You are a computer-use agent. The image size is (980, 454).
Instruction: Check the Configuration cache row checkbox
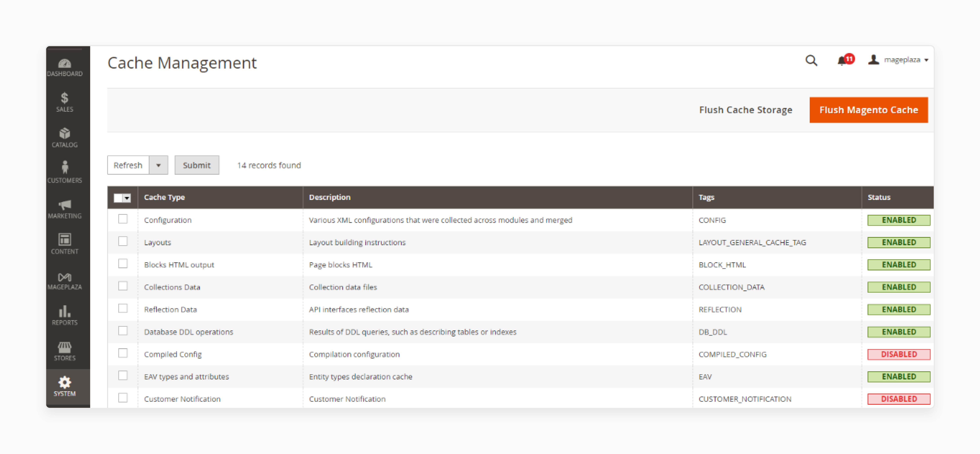pos(123,219)
